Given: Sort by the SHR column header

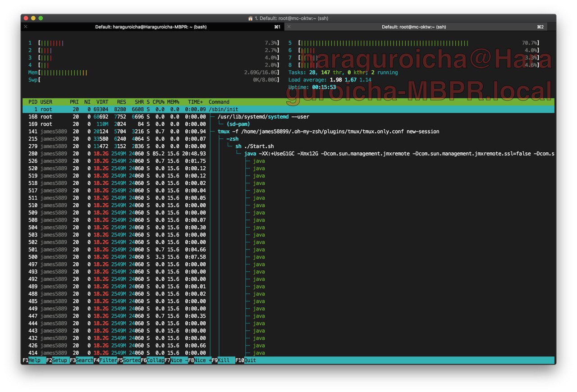Looking at the screenshot, I should point(139,102).
